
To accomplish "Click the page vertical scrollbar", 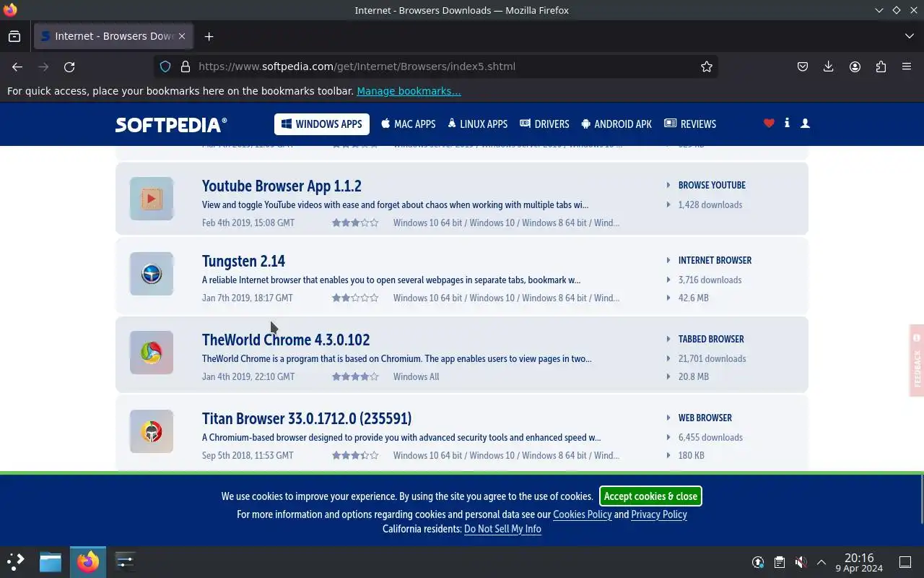I will pos(921,499).
